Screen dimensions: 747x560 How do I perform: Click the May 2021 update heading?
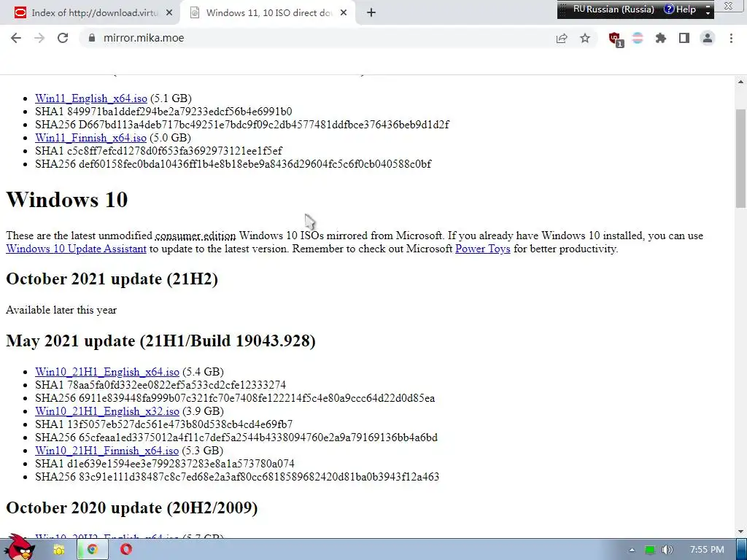pyautogui.click(x=160, y=341)
